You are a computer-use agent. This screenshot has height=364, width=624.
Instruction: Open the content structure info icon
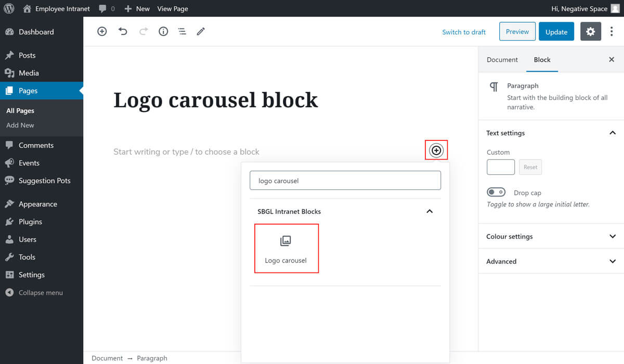[163, 31]
